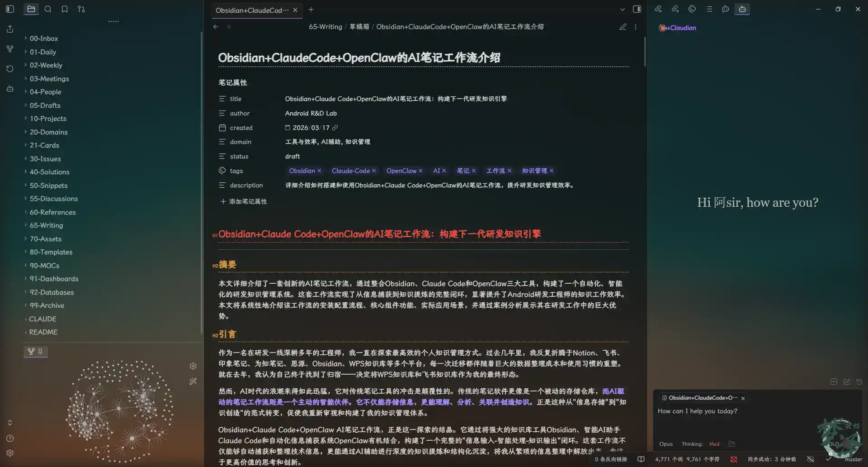Open the search tab in sidebar
Viewport: 868px width, 467px height.
(48, 9)
